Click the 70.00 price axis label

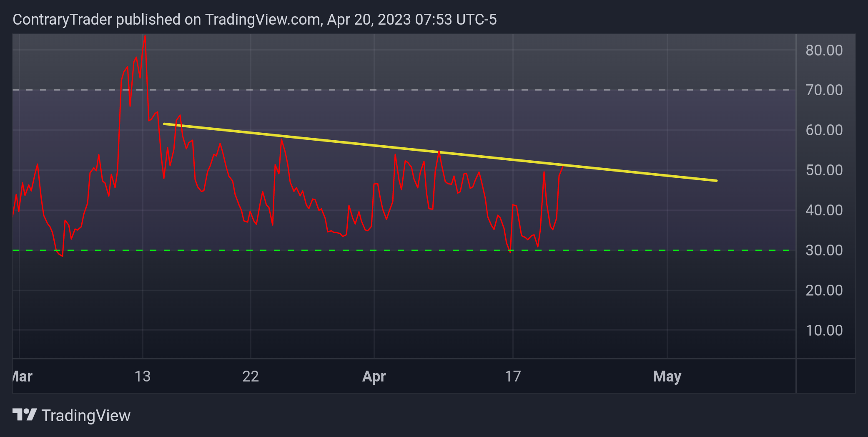pyautogui.click(x=824, y=90)
